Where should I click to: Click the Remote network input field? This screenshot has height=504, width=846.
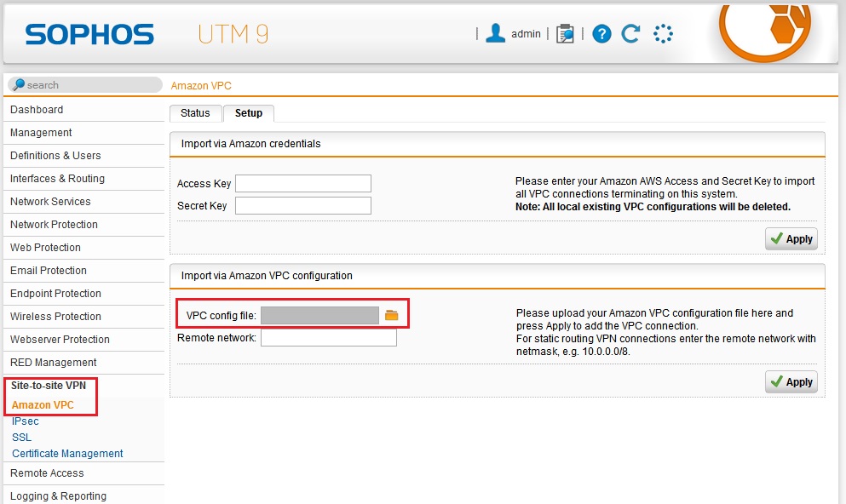coord(329,338)
